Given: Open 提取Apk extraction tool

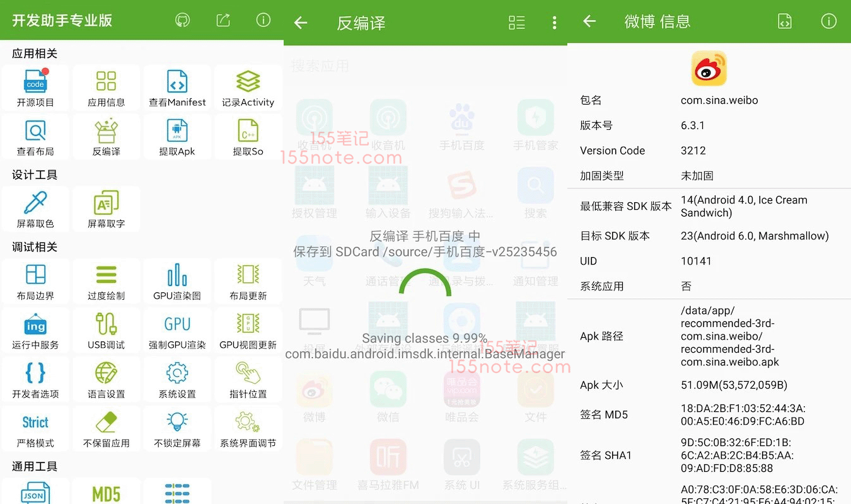Looking at the screenshot, I should 177,137.
